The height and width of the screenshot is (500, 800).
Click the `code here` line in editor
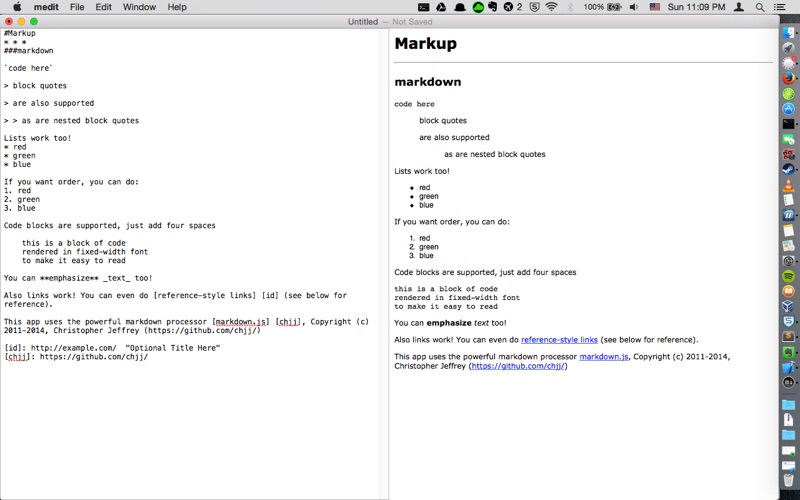(x=29, y=68)
